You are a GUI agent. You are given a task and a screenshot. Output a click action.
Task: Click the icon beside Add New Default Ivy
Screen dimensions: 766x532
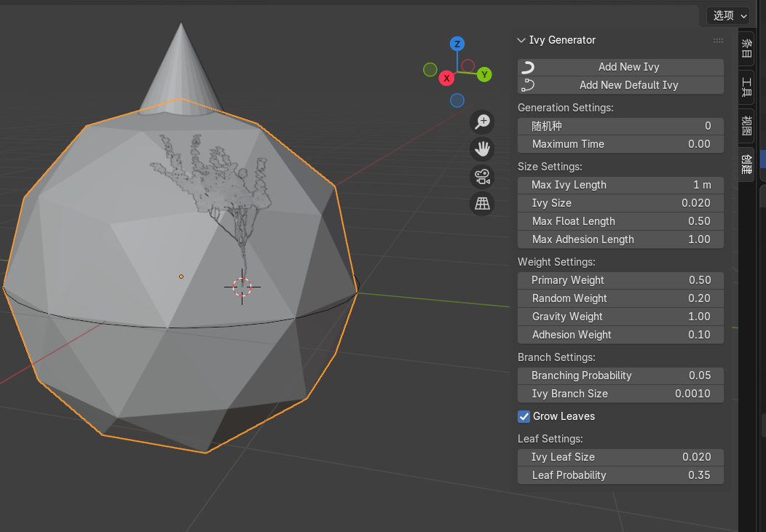pyautogui.click(x=528, y=85)
